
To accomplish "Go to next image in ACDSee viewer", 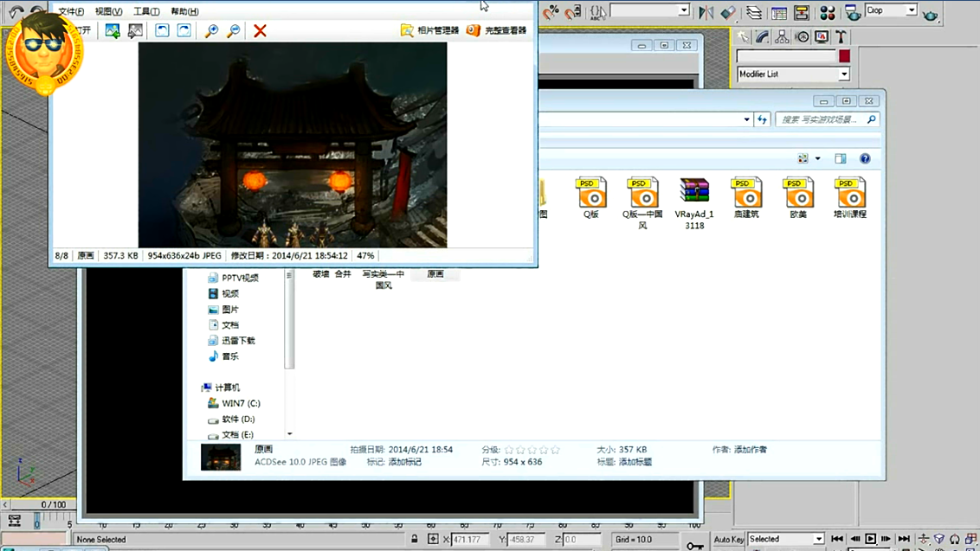I will [x=135, y=30].
